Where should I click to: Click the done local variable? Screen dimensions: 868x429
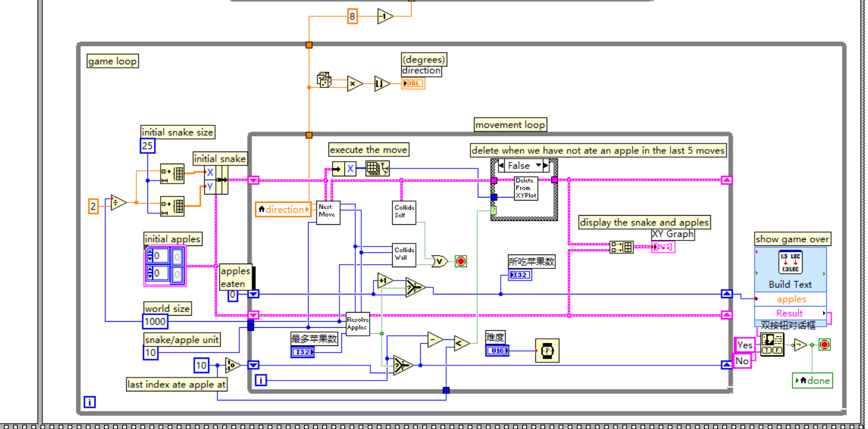[x=812, y=381]
